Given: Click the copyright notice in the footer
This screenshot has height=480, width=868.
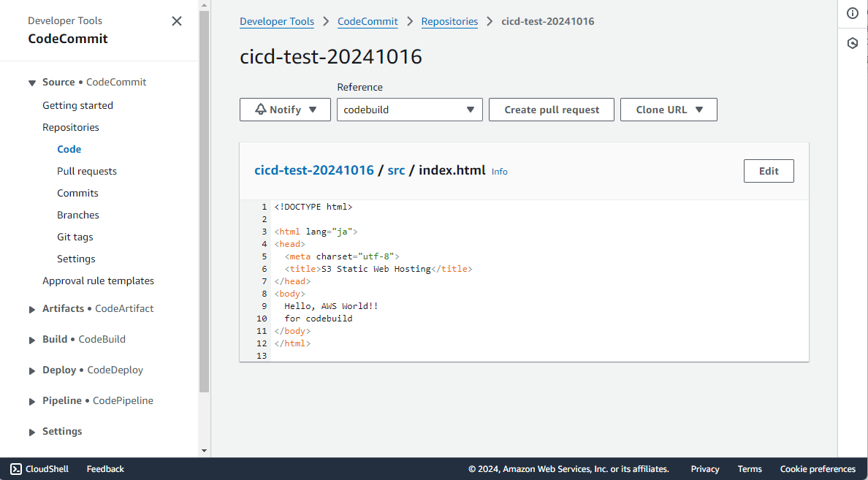Looking at the screenshot, I should [x=569, y=469].
